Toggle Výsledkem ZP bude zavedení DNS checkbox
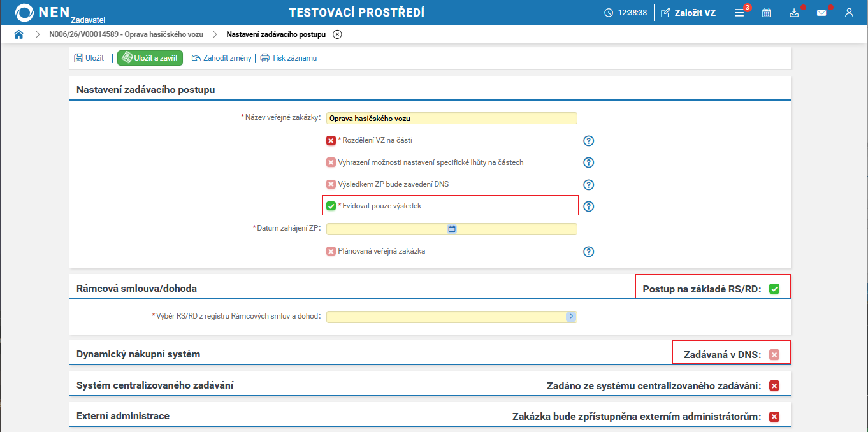Screen dimensions: 868x432 pyautogui.click(x=331, y=184)
